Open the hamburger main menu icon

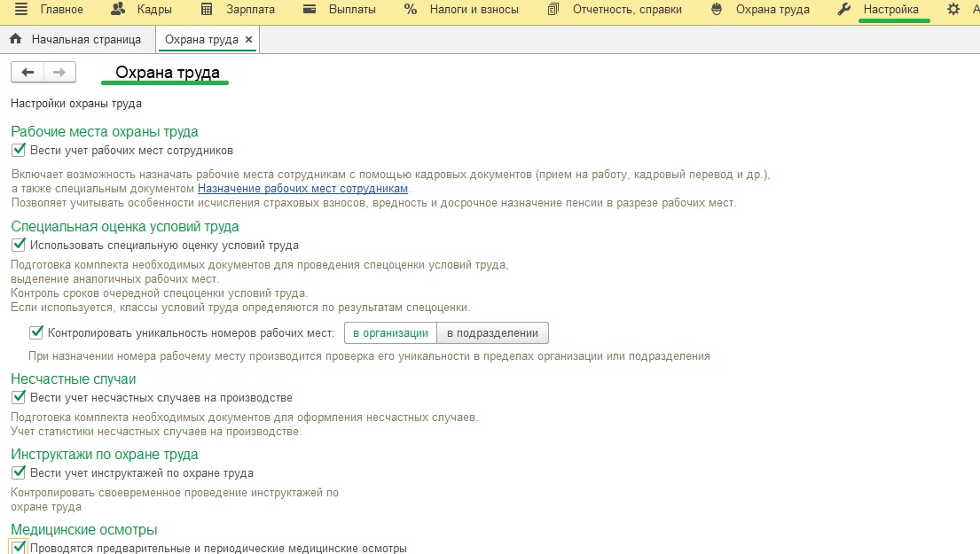coord(20,10)
